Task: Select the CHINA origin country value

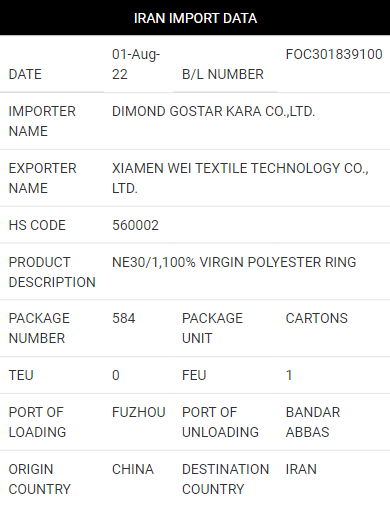Action: pyautogui.click(x=133, y=469)
